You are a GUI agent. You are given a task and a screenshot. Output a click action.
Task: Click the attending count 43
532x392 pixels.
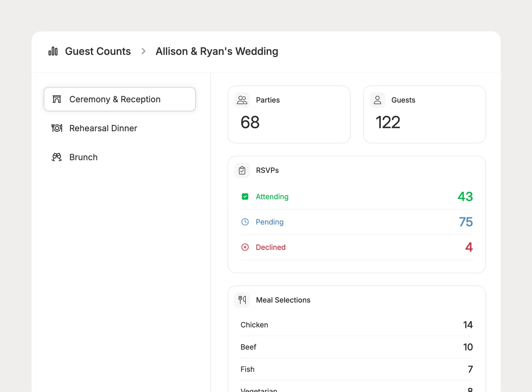465,196
